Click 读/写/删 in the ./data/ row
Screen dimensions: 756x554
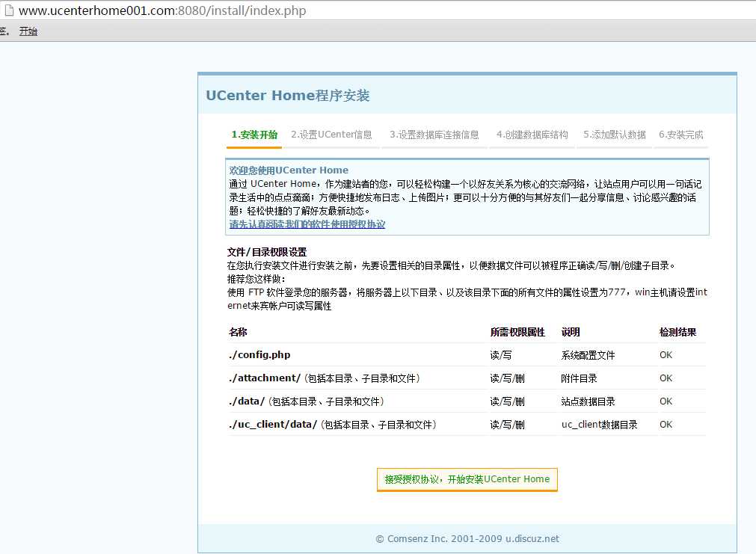tap(507, 401)
